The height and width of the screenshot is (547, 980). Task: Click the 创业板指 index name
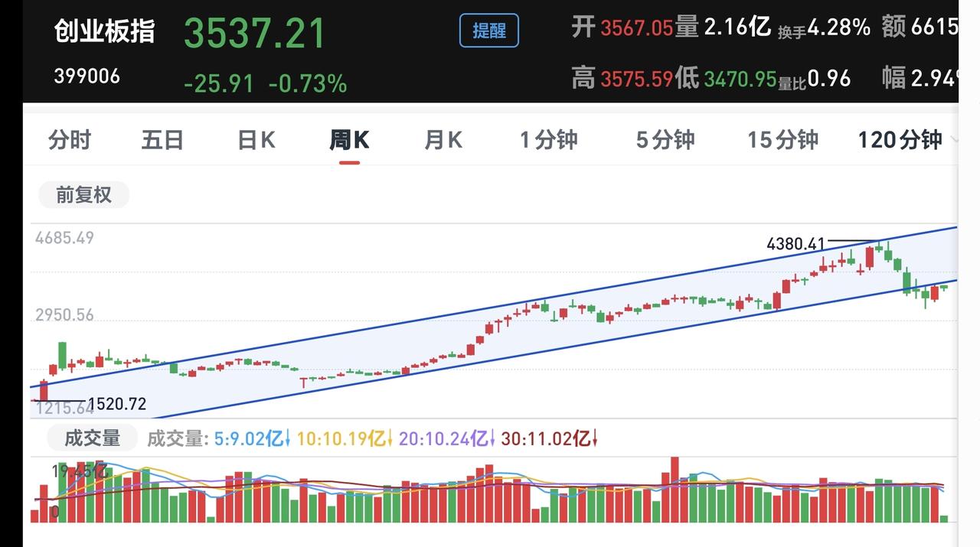coord(104,32)
